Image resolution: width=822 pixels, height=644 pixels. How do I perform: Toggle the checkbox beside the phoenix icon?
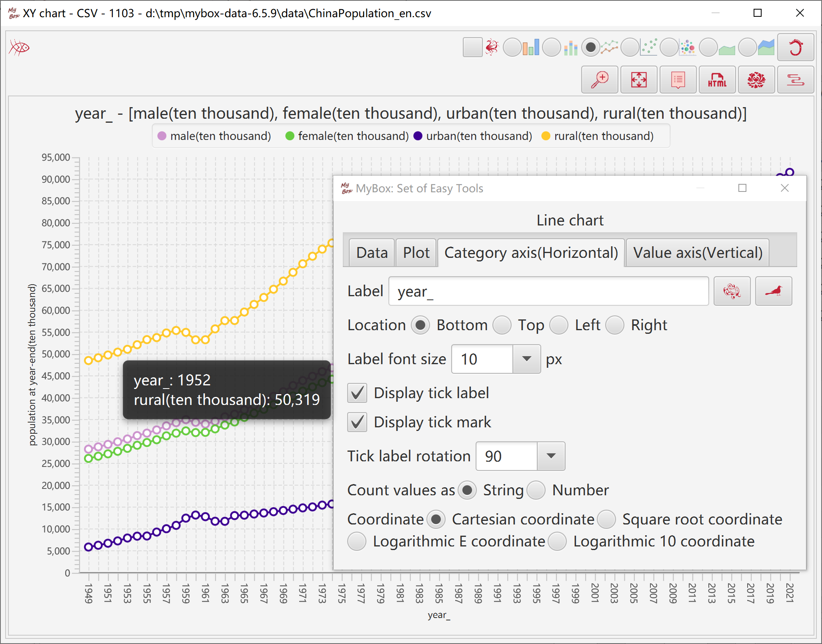472,47
